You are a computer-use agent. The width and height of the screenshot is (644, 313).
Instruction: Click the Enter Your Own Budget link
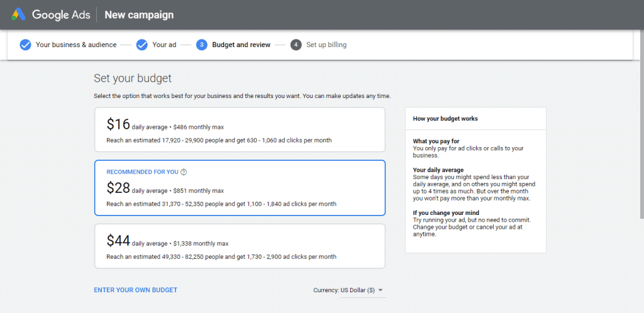[x=135, y=290]
